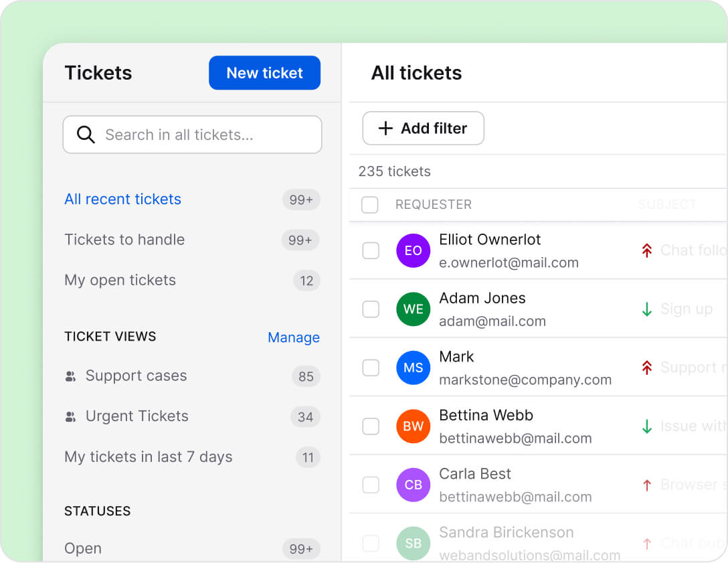Click the group icon beside Support cases

tap(71, 376)
